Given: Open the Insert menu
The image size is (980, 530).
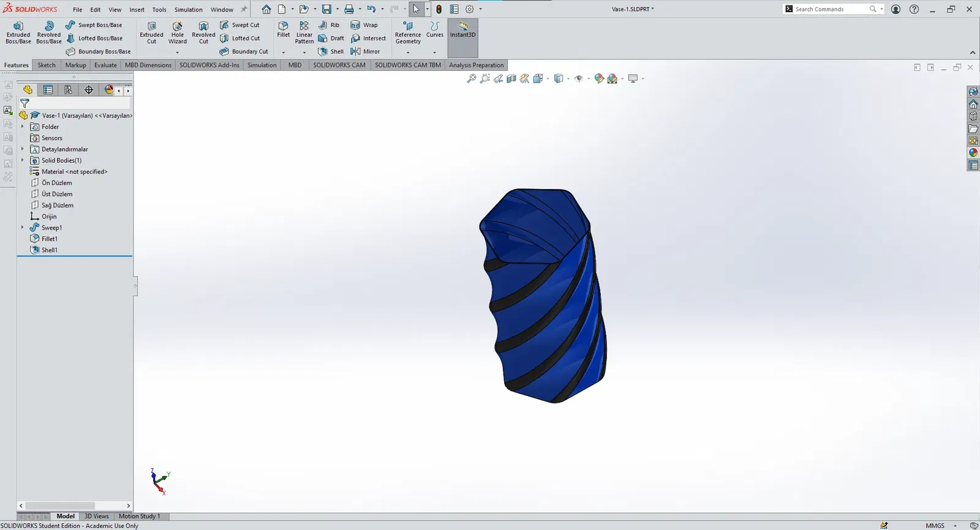Looking at the screenshot, I should click(137, 10).
